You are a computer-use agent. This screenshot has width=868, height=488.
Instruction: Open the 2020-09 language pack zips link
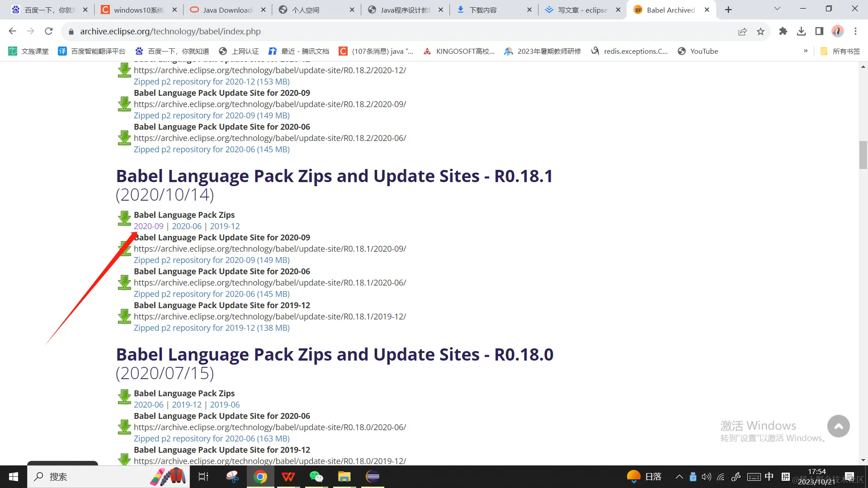pyautogui.click(x=148, y=226)
